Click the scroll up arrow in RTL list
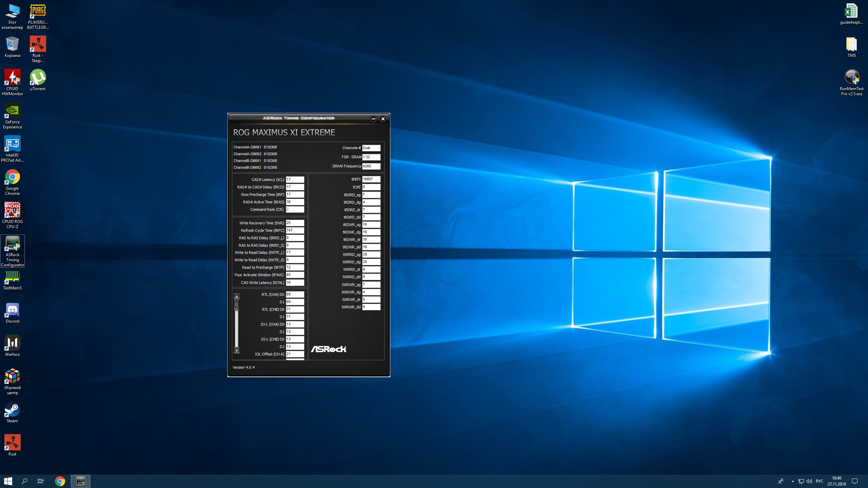Viewport: 868px width, 488px height. tap(237, 296)
